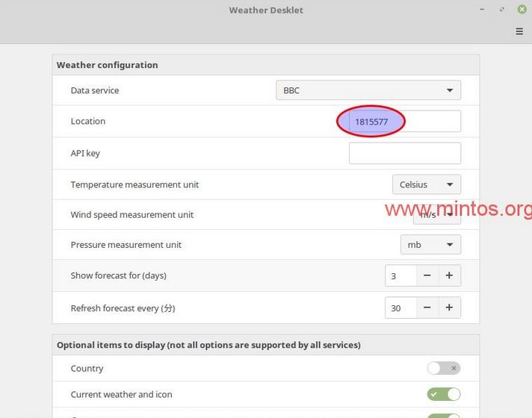Click the empty API key field
Screen dimensions: 532x418
(x=404, y=153)
